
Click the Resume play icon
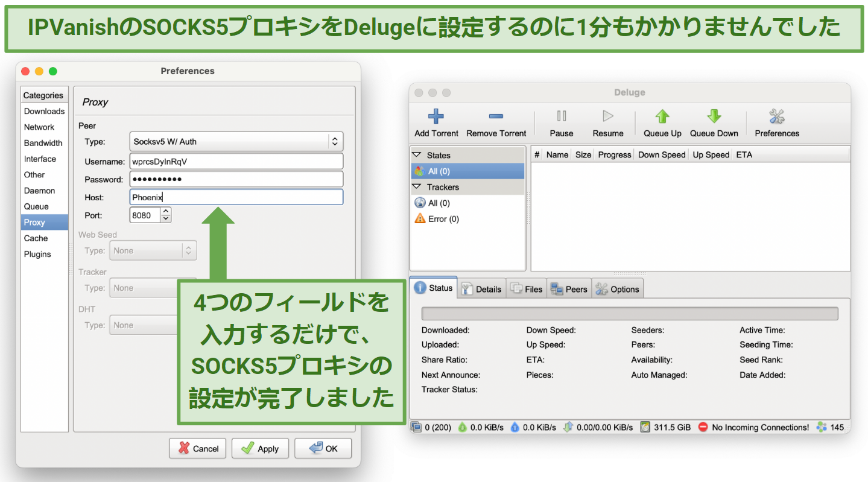(607, 116)
